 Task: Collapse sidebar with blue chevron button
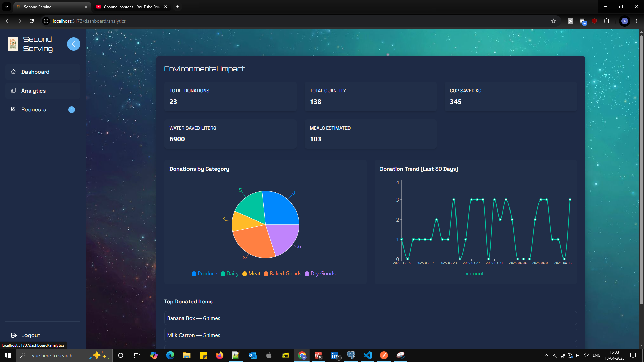73,44
